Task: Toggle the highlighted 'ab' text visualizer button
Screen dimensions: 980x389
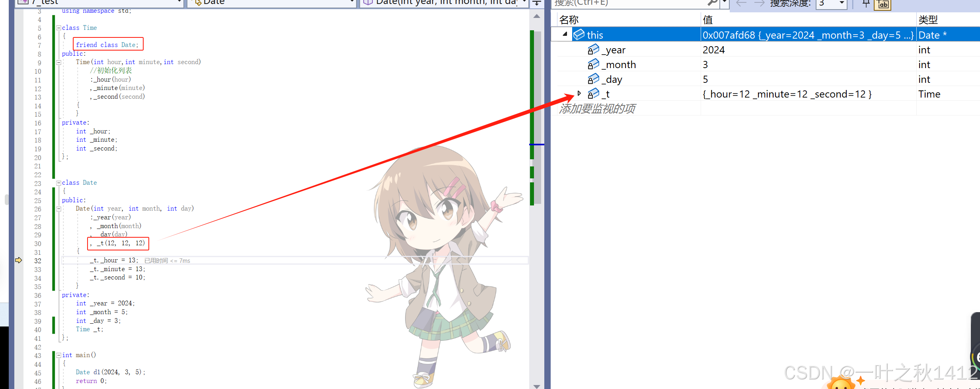Action: pos(883,4)
